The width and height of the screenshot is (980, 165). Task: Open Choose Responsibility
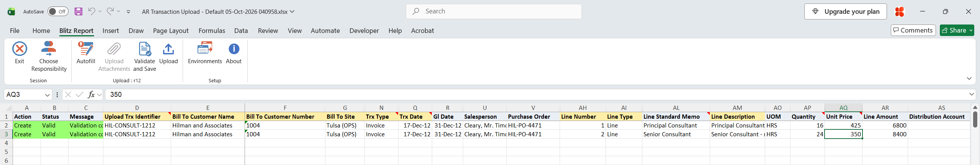coord(49,57)
